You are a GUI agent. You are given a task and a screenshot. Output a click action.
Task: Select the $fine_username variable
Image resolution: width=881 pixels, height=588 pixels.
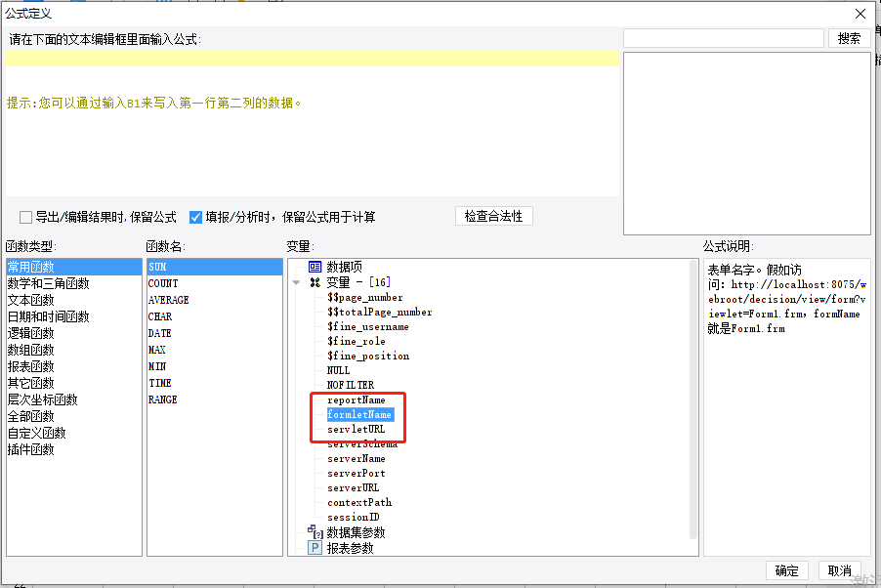coord(368,326)
